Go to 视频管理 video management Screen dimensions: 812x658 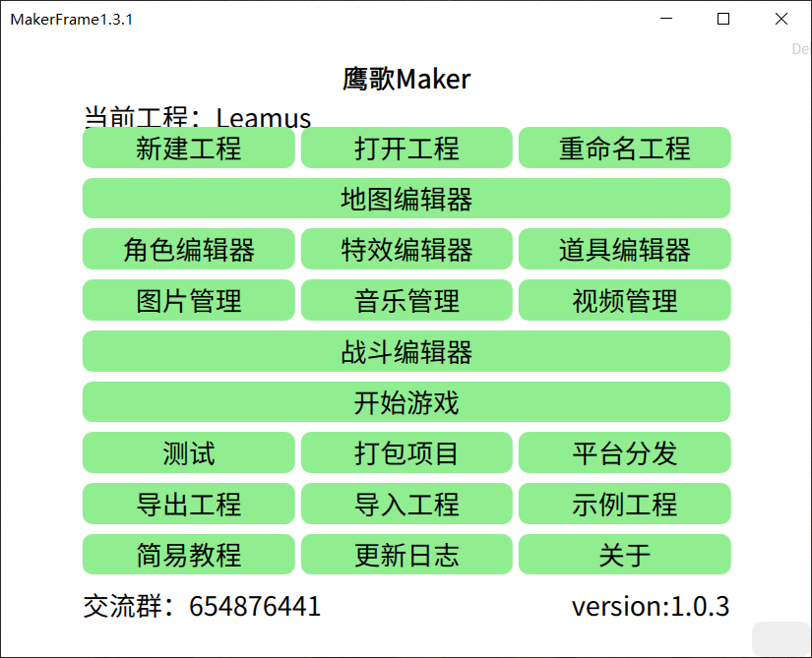(625, 300)
